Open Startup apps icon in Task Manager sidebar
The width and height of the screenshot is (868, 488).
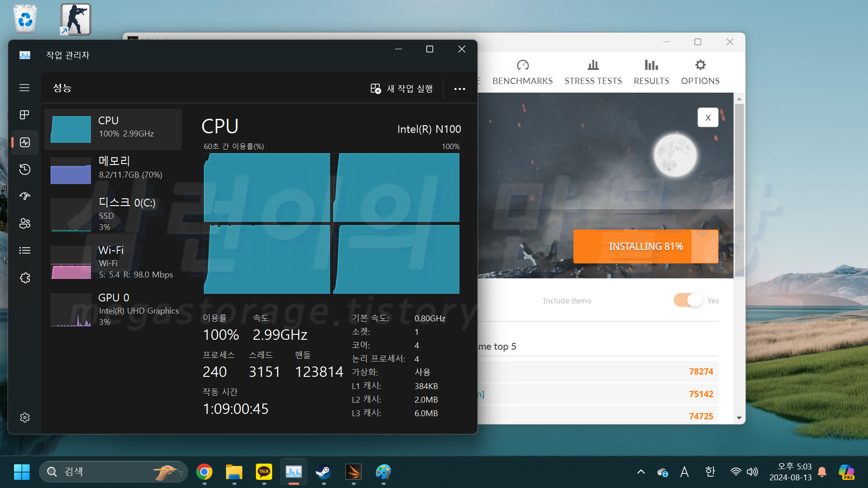24,196
